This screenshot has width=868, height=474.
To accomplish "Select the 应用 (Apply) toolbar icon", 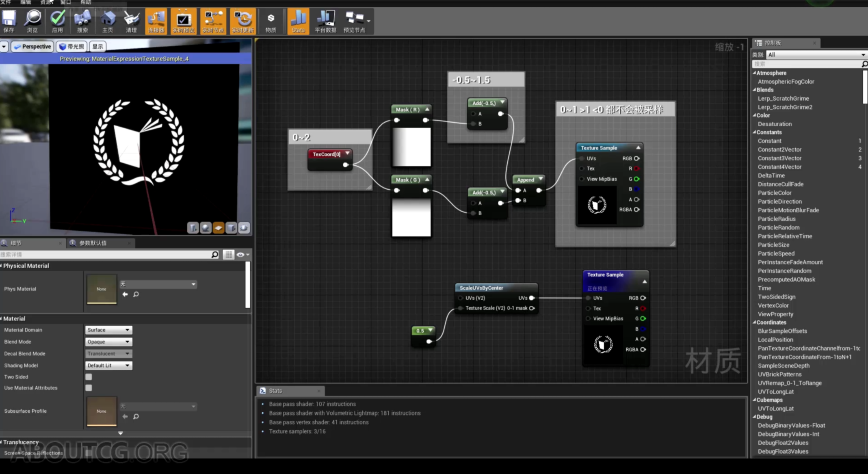I will (58, 21).
